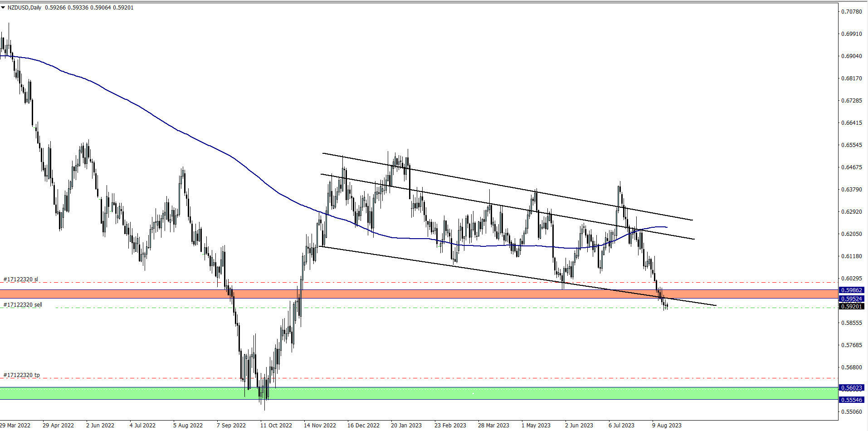Click the 23 Feb 2023 date label
This screenshot has width=868, height=431.
coord(450,425)
